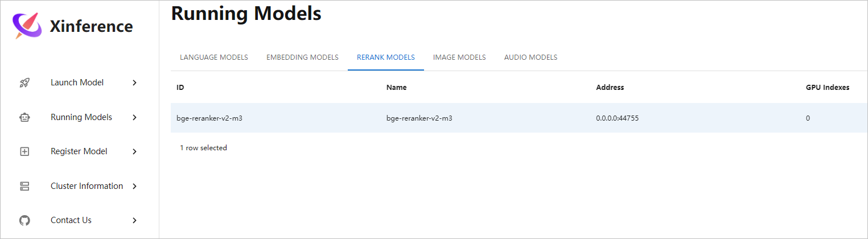
Task: Switch to the Language Models tab
Action: [x=214, y=57]
